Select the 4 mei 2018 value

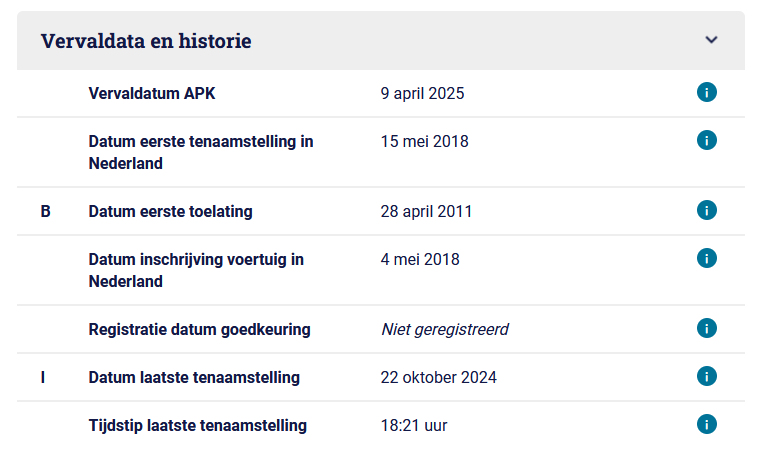click(x=420, y=260)
